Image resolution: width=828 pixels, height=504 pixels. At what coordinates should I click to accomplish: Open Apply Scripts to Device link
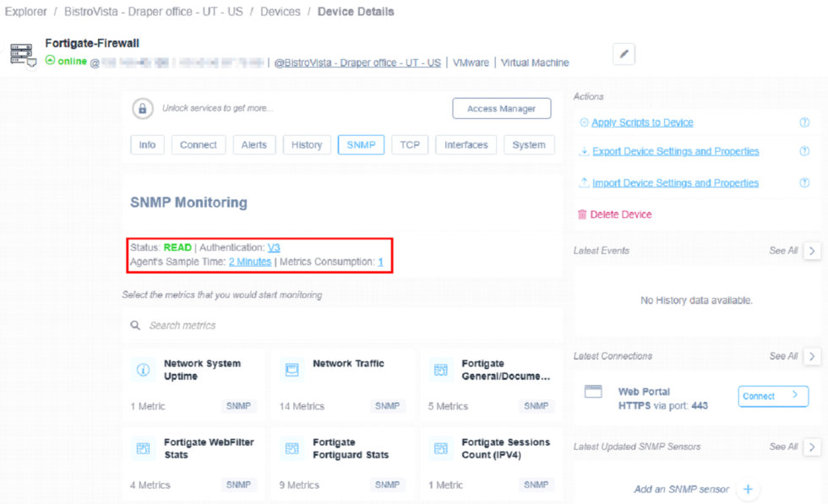coord(642,122)
